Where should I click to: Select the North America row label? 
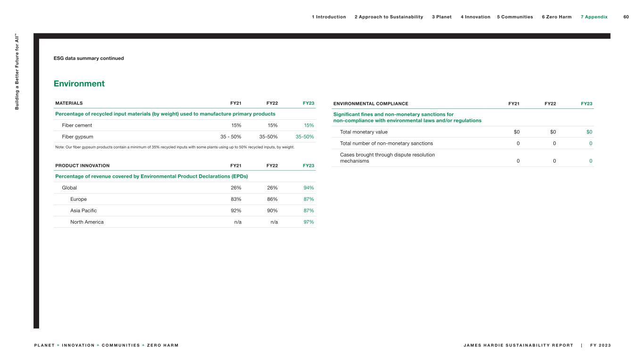87,222
